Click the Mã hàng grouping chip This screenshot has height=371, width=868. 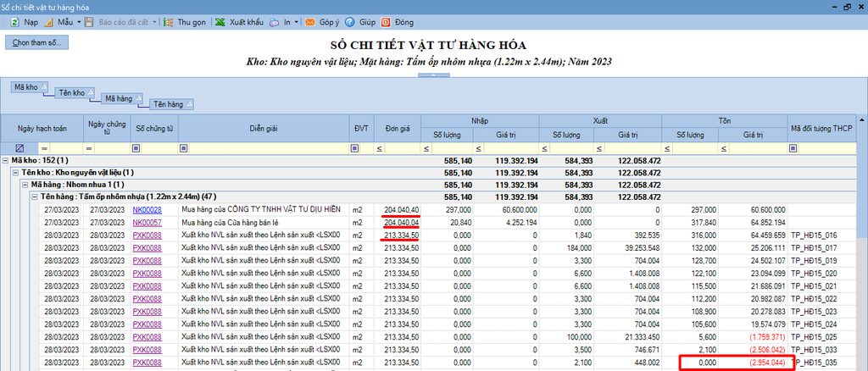coord(123,98)
